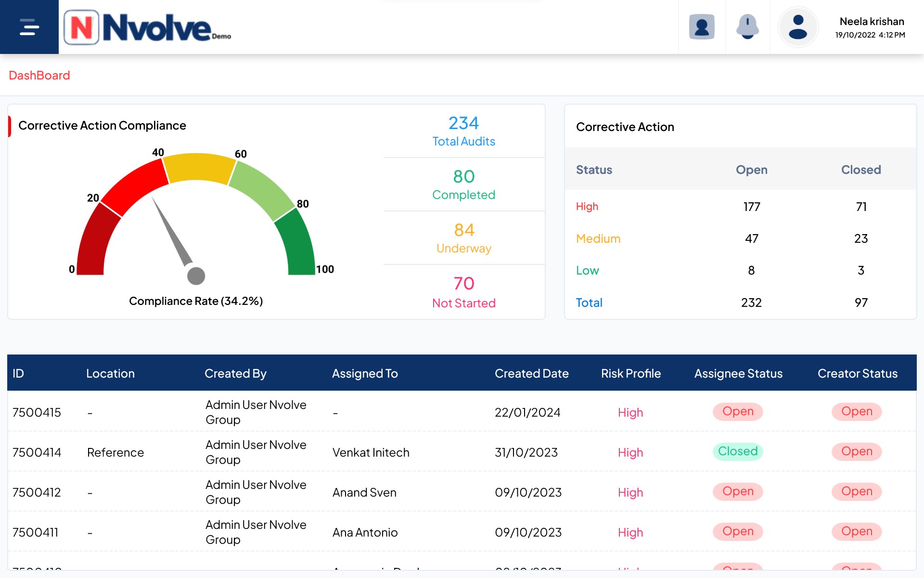
Task: Select the 70 Not Started stat
Action: click(x=463, y=292)
